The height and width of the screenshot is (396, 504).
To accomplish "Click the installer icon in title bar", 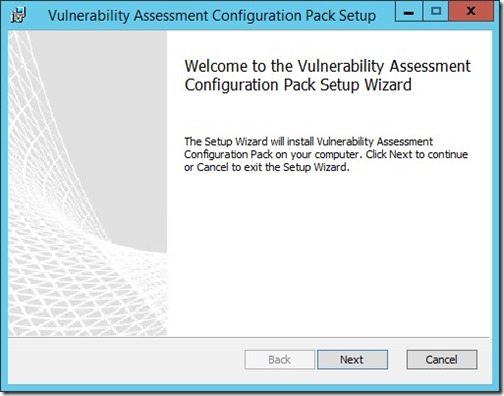I will 18,15.
